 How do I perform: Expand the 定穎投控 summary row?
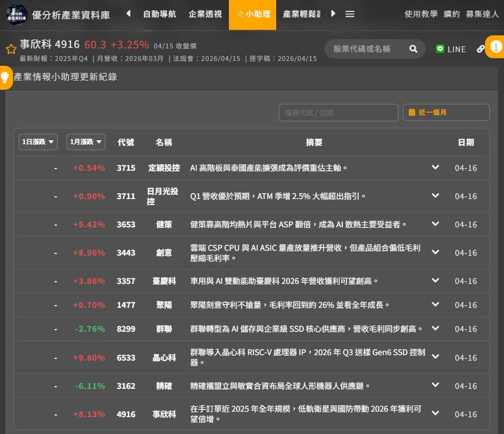point(435,168)
